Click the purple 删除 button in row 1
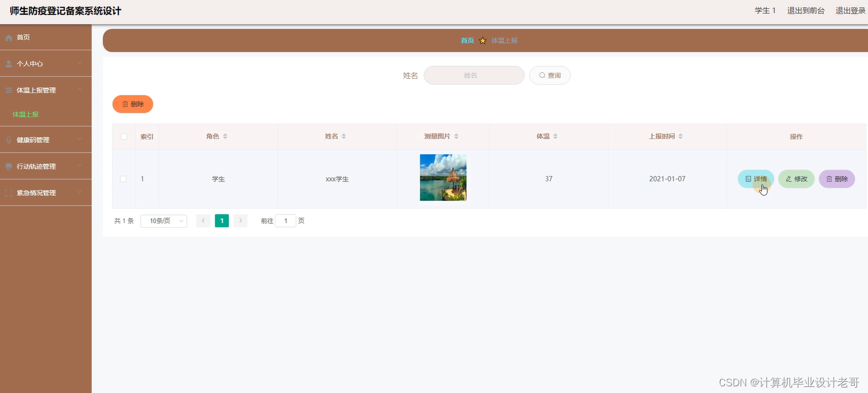This screenshot has height=393, width=868. pos(837,179)
